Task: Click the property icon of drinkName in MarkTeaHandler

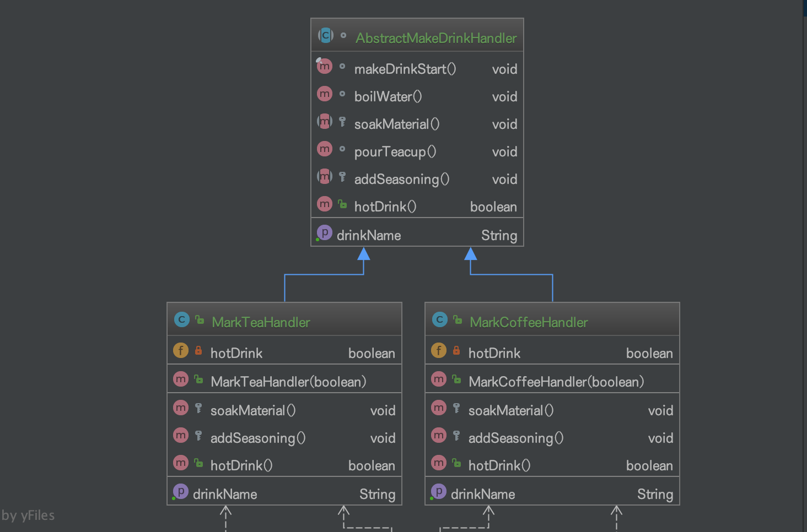Action: (180, 492)
